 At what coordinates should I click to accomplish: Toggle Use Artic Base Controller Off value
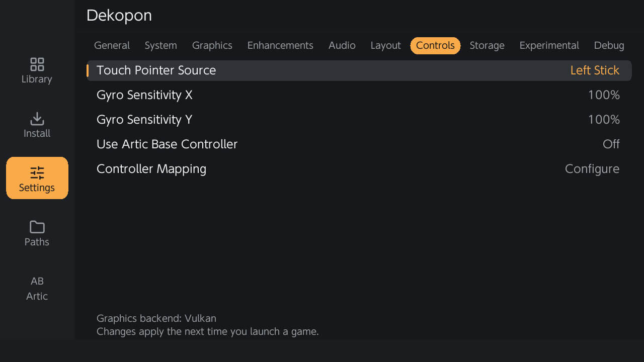point(611,144)
